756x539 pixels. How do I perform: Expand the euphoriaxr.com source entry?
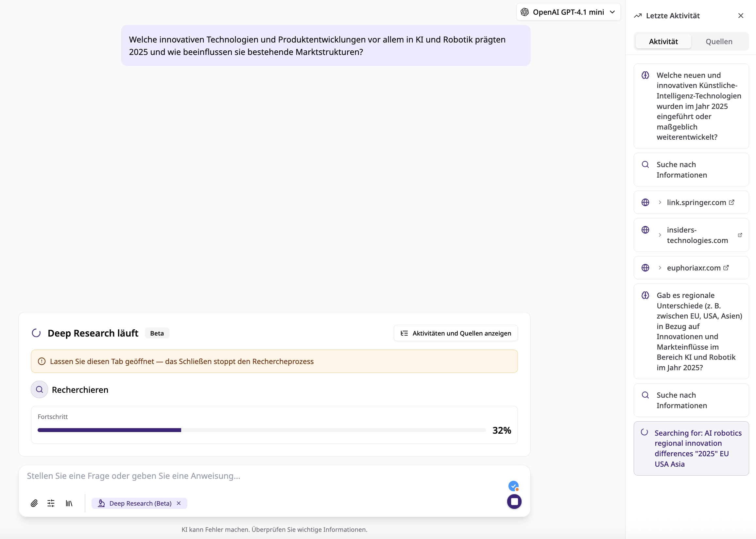tap(660, 268)
